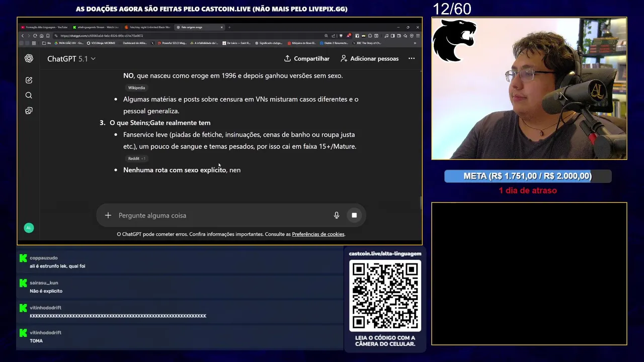
Task: Click the share icon in address bar
Action: (x=333, y=36)
